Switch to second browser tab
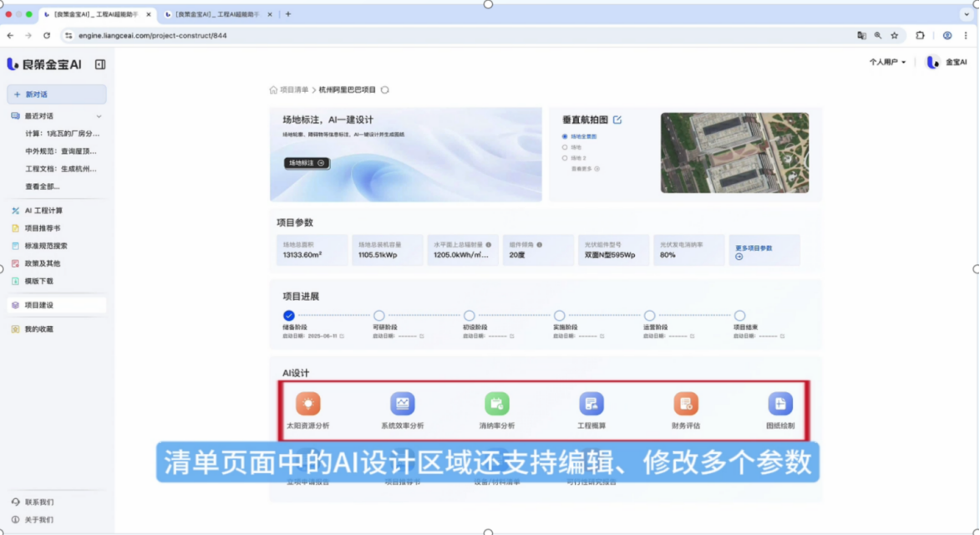 point(217,14)
